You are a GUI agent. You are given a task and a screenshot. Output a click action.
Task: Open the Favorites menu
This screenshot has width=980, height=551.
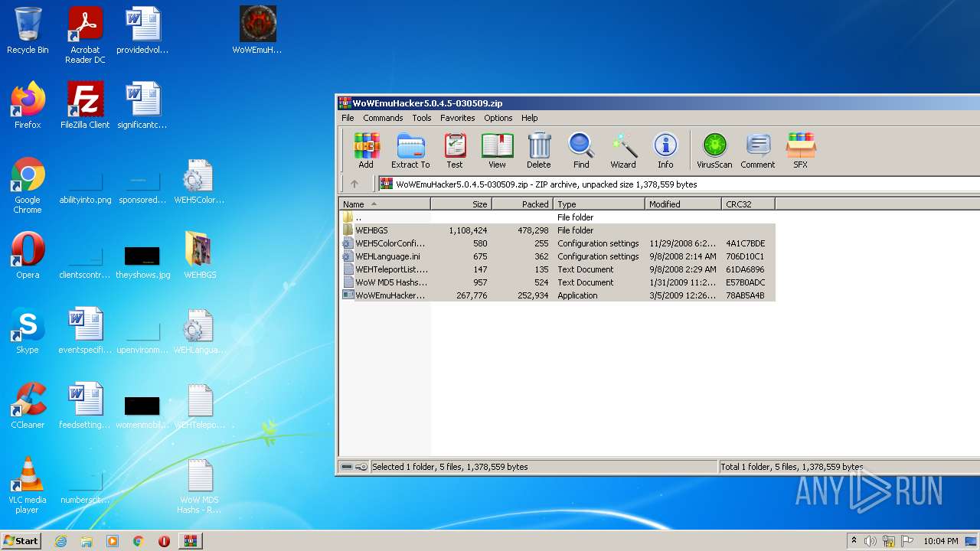pos(457,118)
